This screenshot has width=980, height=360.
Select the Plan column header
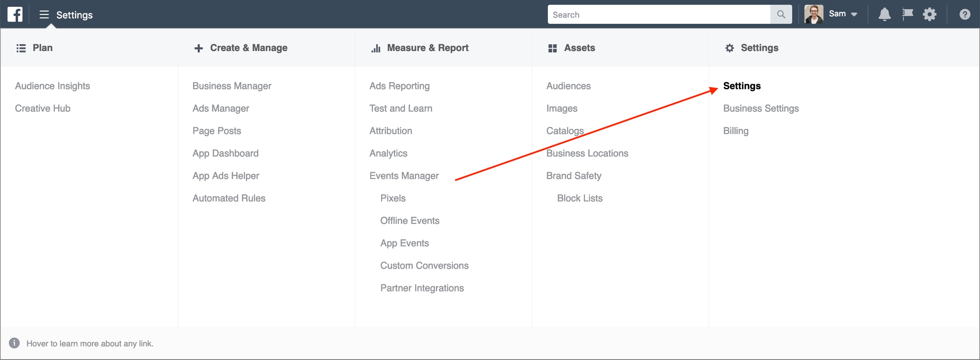(x=43, y=48)
